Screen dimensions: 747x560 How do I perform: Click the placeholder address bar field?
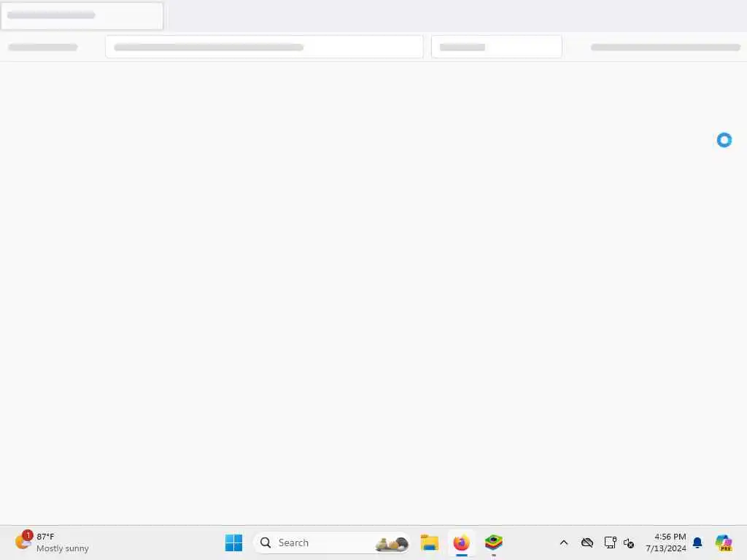point(264,47)
